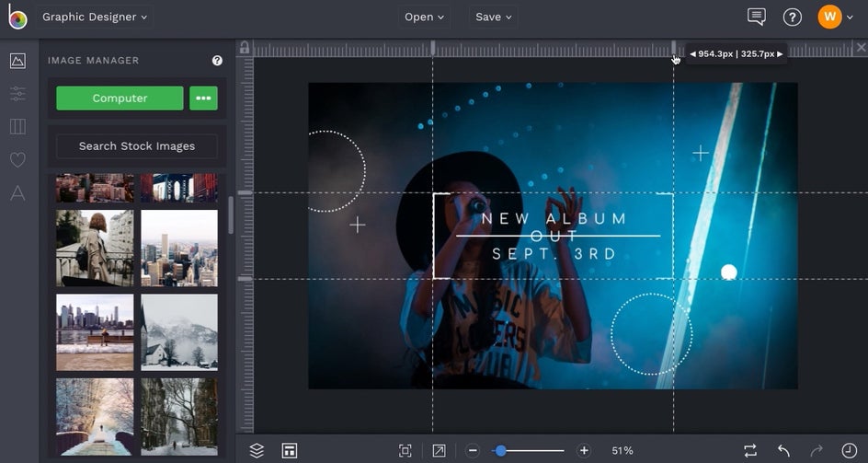Open the help icon in top bar
This screenshot has height=463, width=868.
click(x=793, y=17)
